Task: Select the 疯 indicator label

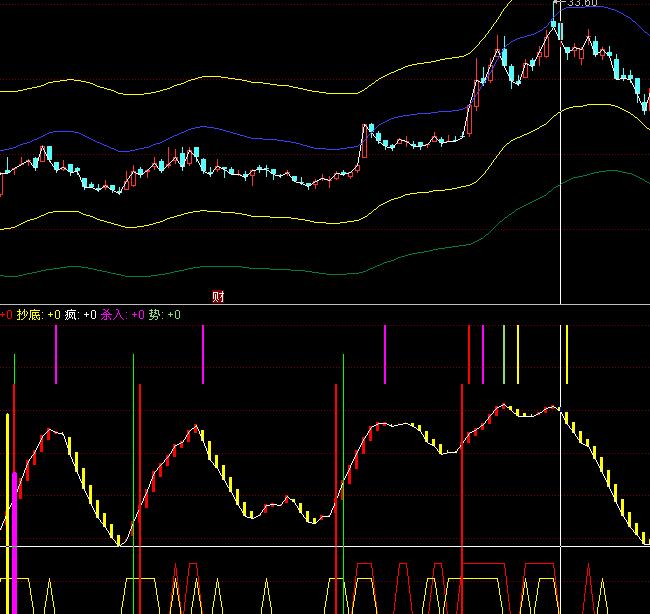Action: [x=70, y=315]
